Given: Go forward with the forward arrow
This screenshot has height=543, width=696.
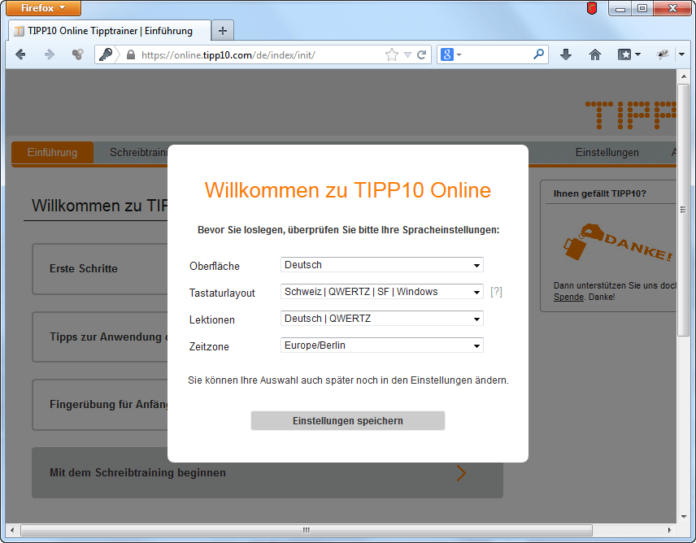Looking at the screenshot, I should coord(49,55).
